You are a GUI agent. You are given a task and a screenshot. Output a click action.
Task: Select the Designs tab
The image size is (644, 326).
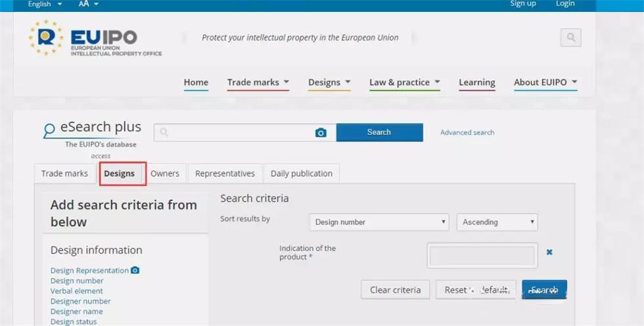(120, 174)
